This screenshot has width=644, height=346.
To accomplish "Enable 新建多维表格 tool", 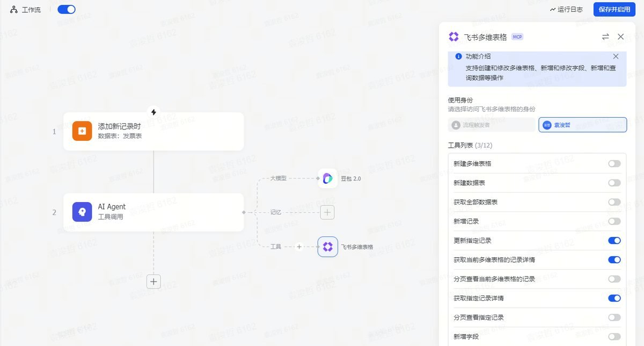I will point(614,163).
